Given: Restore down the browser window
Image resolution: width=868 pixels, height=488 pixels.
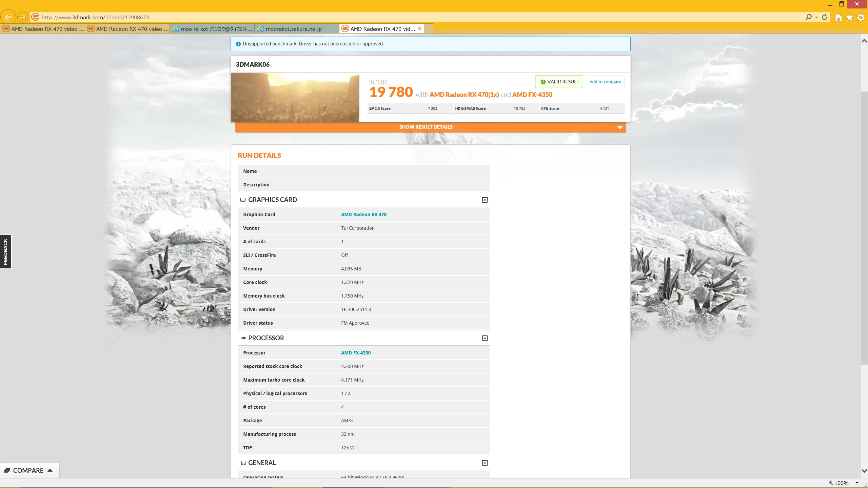Looking at the screenshot, I should (842, 4).
